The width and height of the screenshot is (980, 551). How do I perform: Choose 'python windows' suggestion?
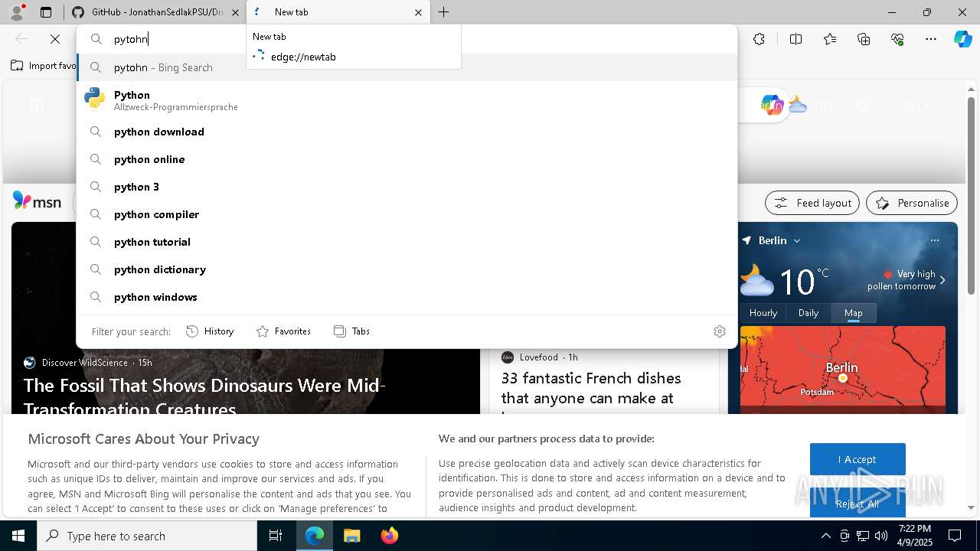(x=407, y=297)
